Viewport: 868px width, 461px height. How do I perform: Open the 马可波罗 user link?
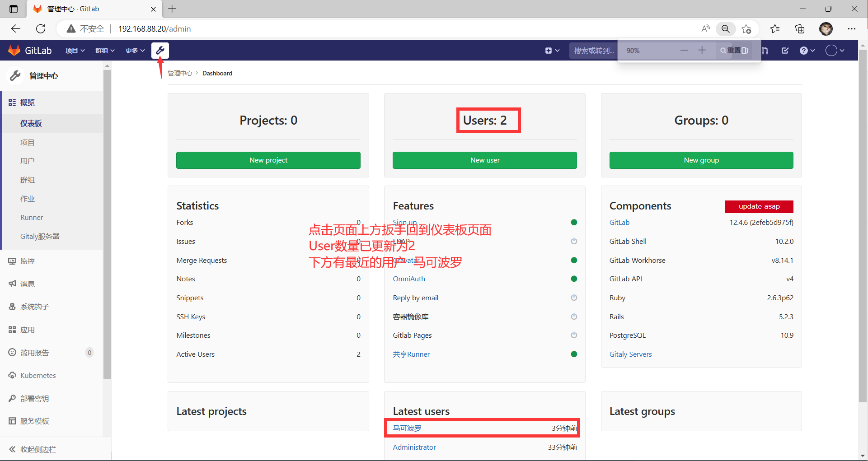point(407,428)
